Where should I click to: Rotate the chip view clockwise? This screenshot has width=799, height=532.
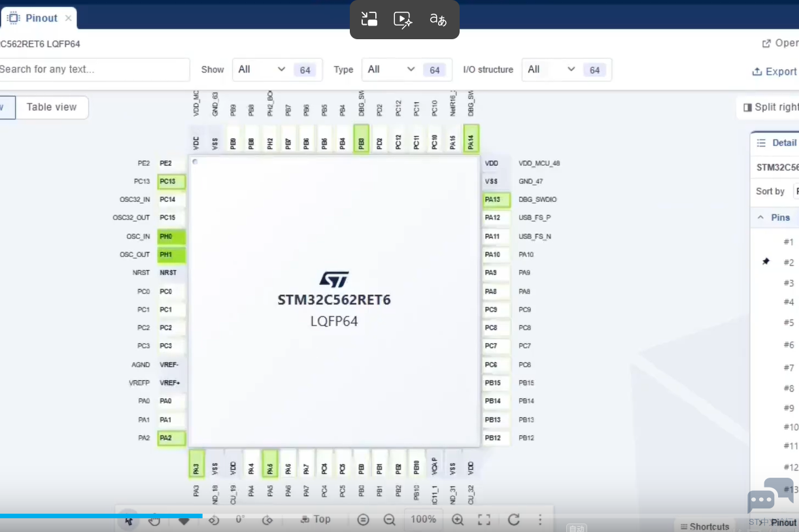[x=267, y=520]
